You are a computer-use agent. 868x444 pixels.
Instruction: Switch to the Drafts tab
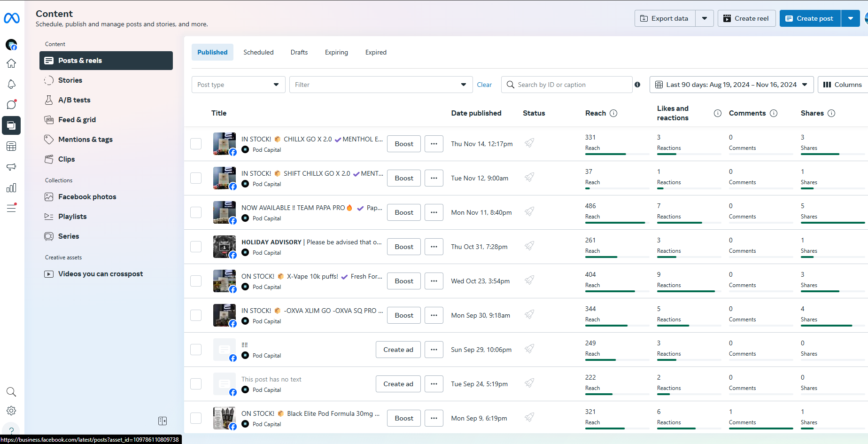(x=299, y=52)
